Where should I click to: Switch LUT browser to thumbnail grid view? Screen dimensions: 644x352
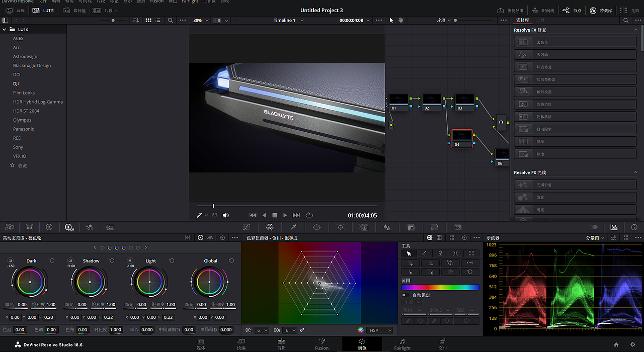[148, 20]
